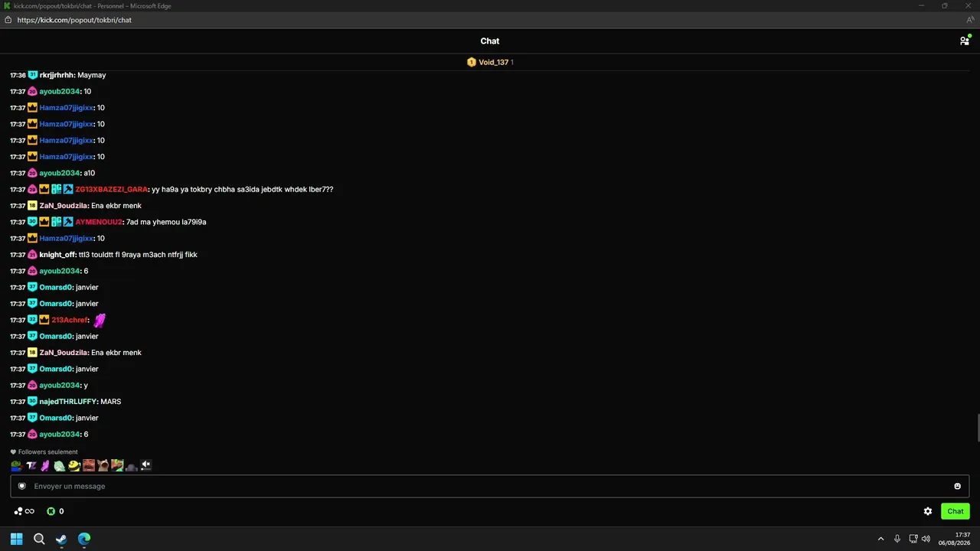Image resolution: width=980 pixels, height=551 pixels.
Task: Click the message text 'MARS'
Action: [x=110, y=402]
